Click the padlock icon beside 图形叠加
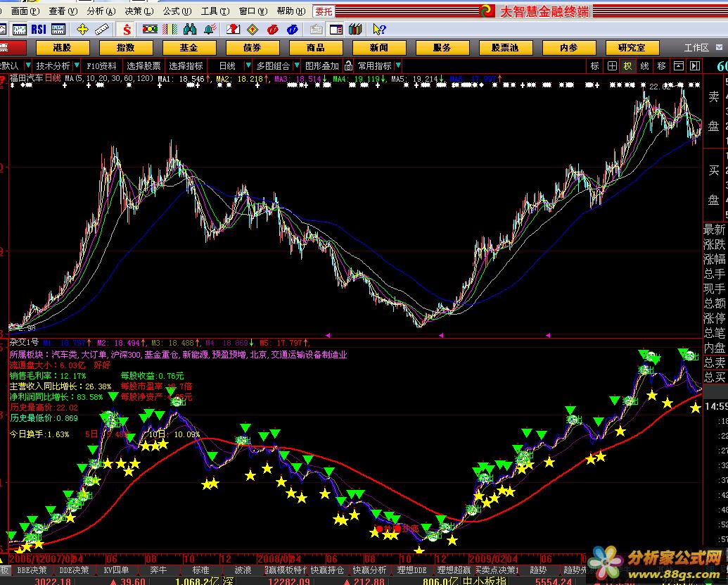728x585 pixels. 348,66
